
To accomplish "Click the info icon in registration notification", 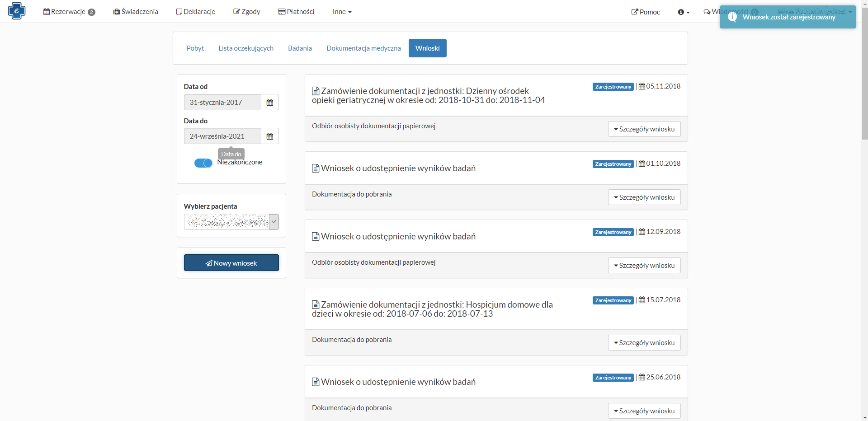I will point(732,17).
